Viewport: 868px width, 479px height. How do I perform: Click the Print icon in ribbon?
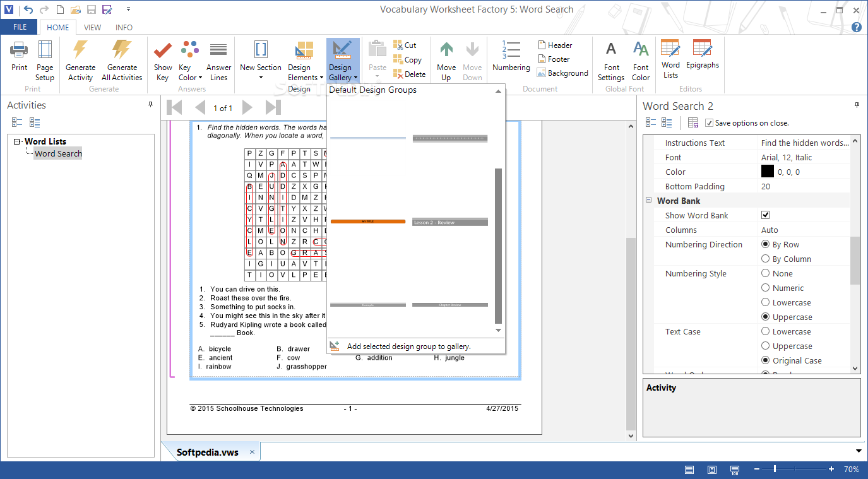19,50
